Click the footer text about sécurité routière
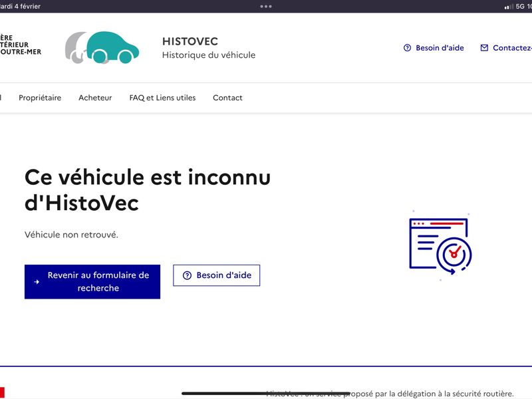This screenshot has height=399, width=532. click(390, 394)
